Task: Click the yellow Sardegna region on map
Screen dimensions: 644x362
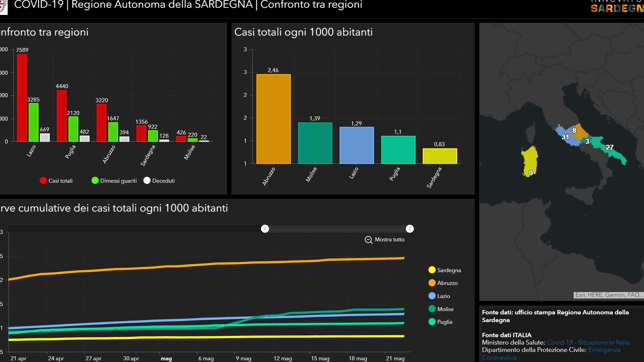Action: tap(530, 159)
